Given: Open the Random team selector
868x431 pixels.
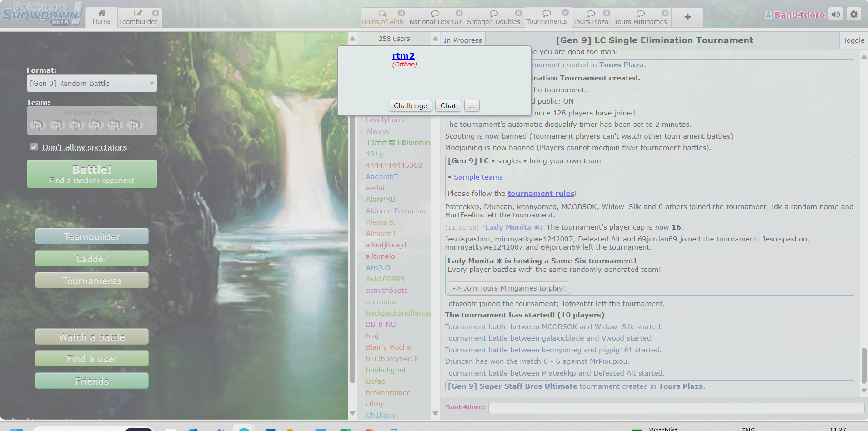Looking at the screenshot, I should [92, 120].
